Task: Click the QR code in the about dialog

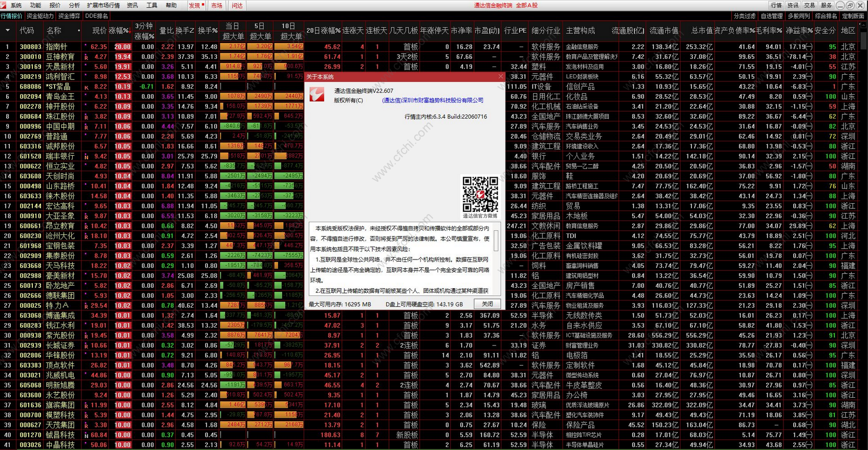Action: click(480, 194)
